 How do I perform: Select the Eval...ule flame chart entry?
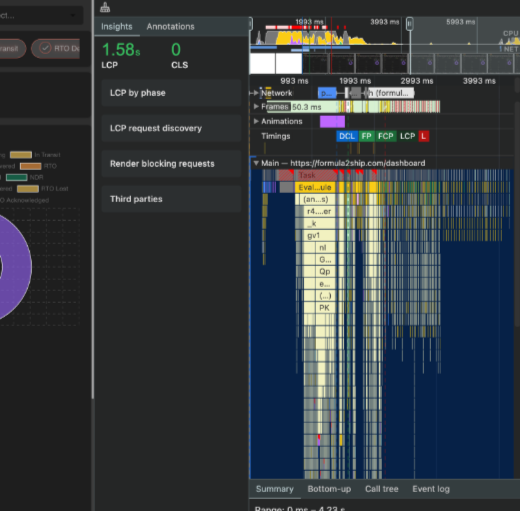pyautogui.click(x=315, y=187)
